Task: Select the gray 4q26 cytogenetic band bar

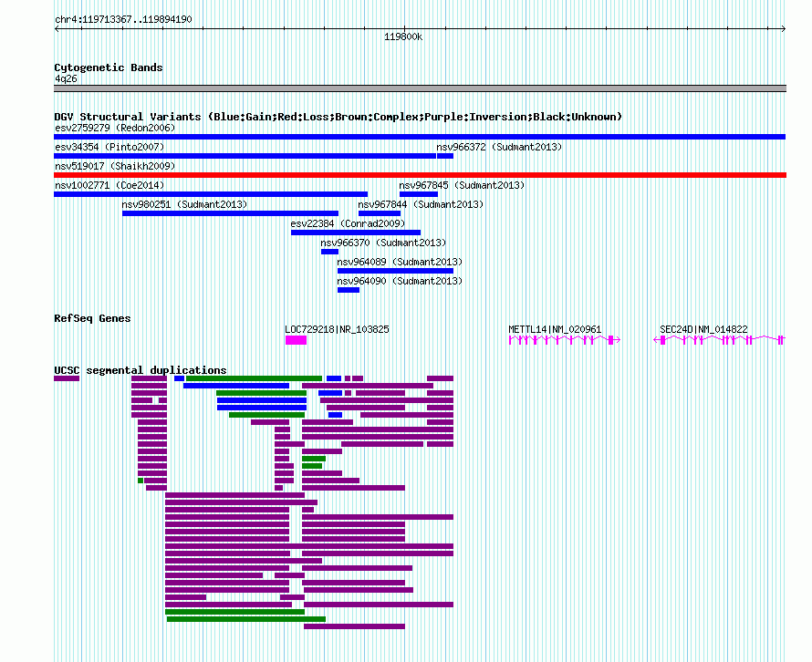Action: click(420, 88)
